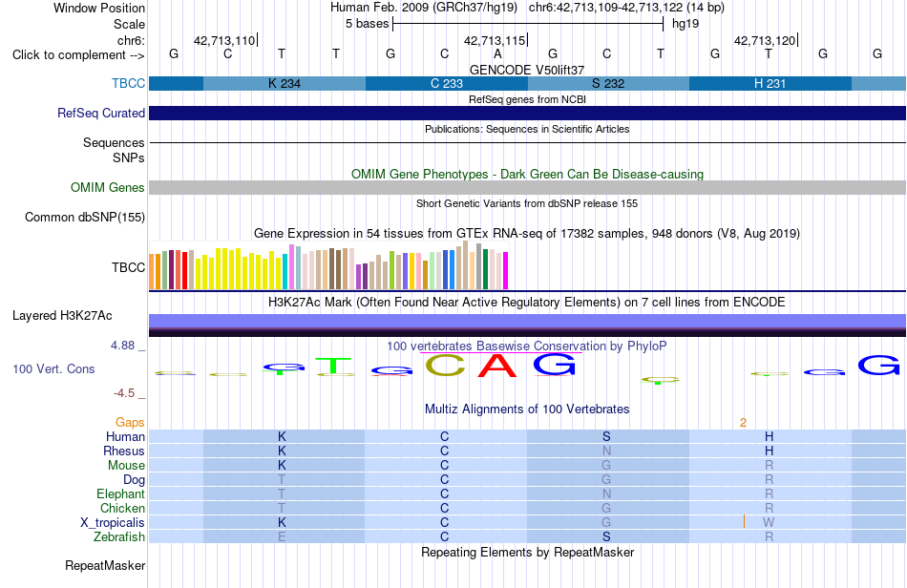This screenshot has height=588, width=907.
Task: Select the Mouse species row label
Action: click(126, 466)
